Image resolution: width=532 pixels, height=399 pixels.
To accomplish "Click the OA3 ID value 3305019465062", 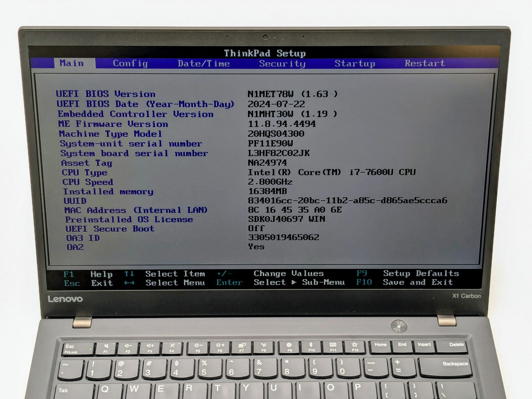I will click(x=284, y=237).
